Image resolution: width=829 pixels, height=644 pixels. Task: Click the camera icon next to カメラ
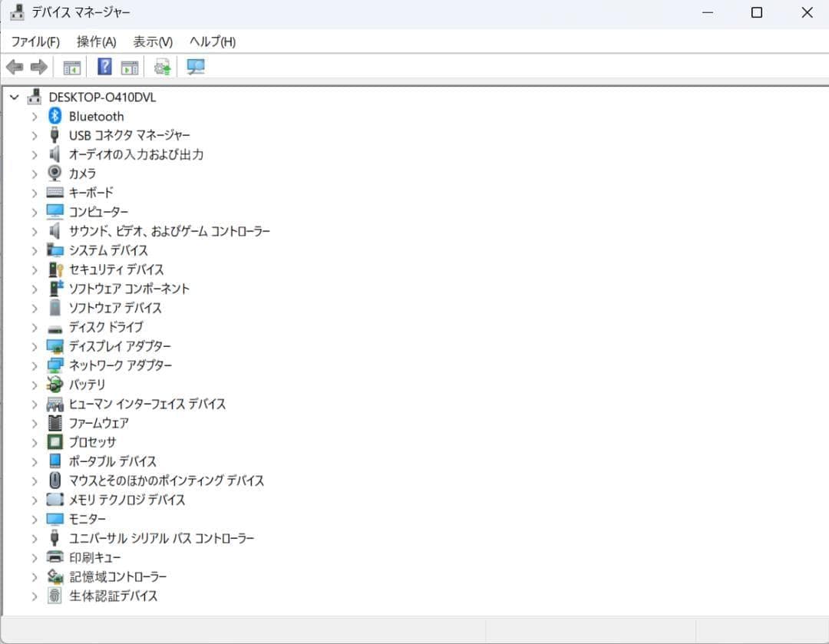(54, 173)
